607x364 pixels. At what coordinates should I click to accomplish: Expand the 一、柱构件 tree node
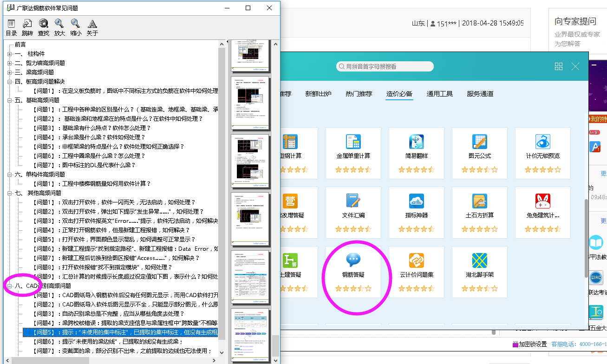coord(9,54)
